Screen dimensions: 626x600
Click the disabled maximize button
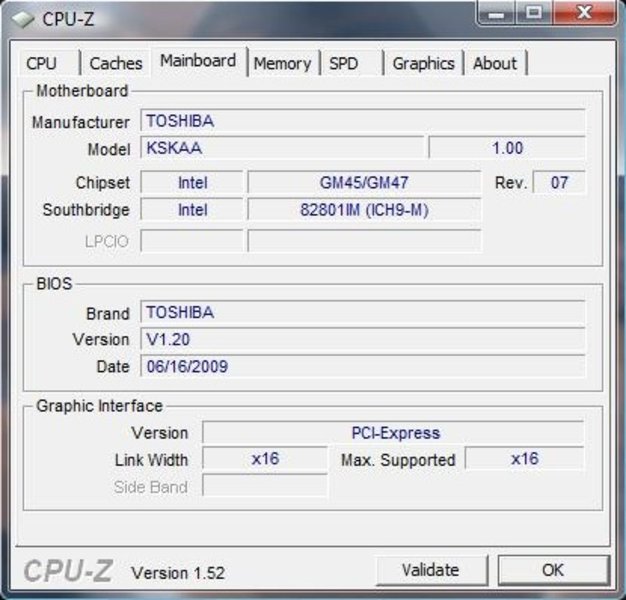coord(534,13)
